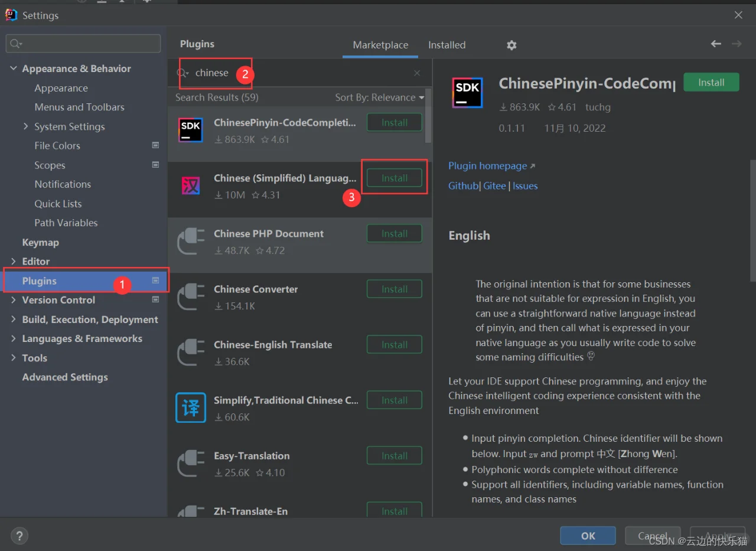Click the Cancel button

tap(653, 536)
